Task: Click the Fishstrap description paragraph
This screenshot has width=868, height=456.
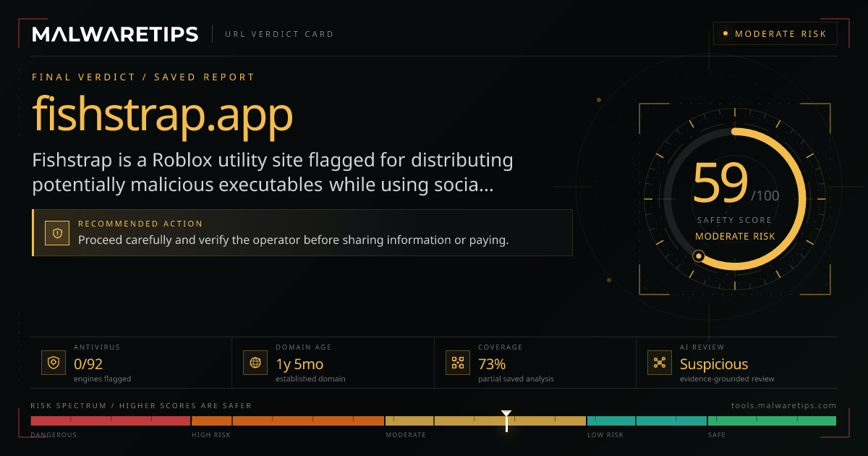Action: tap(273, 172)
